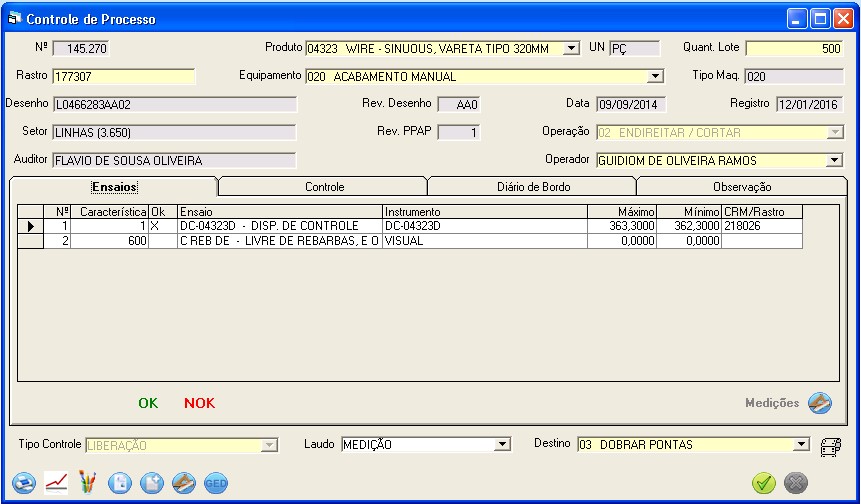Open the document page icon
Screen dimensions: 861x504
point(120,484)
